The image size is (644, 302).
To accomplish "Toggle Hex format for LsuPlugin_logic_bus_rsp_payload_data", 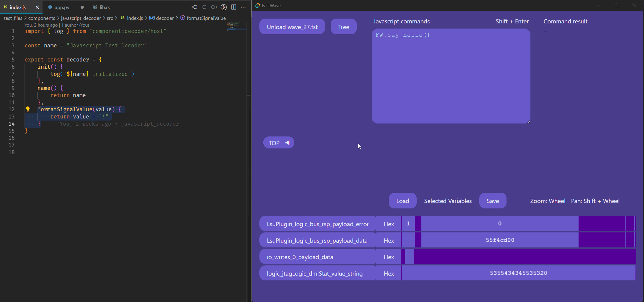I will coord(389,240).
